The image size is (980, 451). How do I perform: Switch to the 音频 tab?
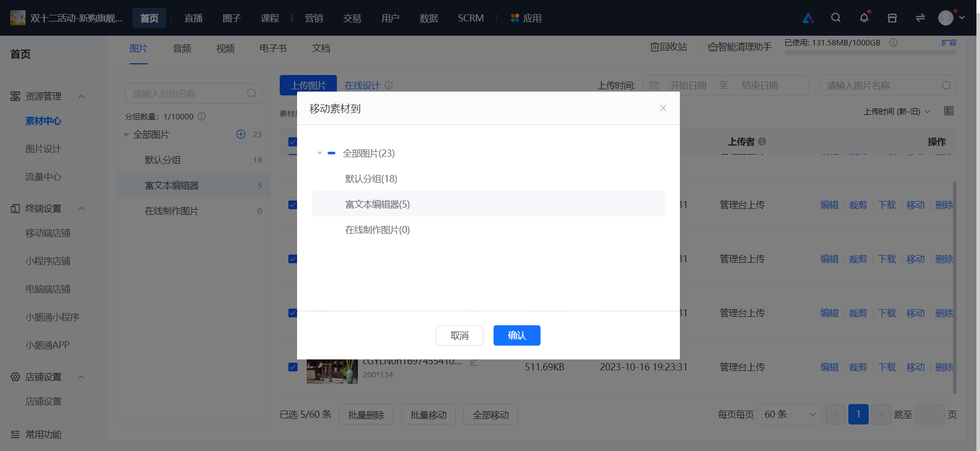tap(182, 48)
